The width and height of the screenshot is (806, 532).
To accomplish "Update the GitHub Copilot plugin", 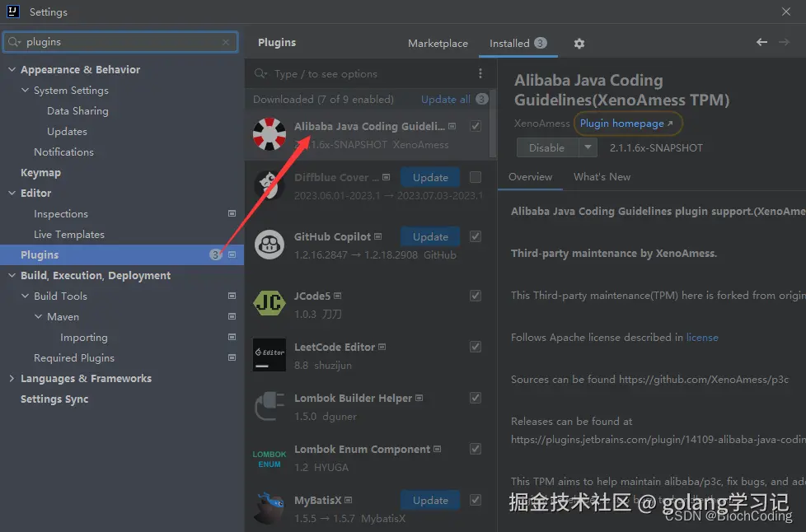I will click(430, 236).
